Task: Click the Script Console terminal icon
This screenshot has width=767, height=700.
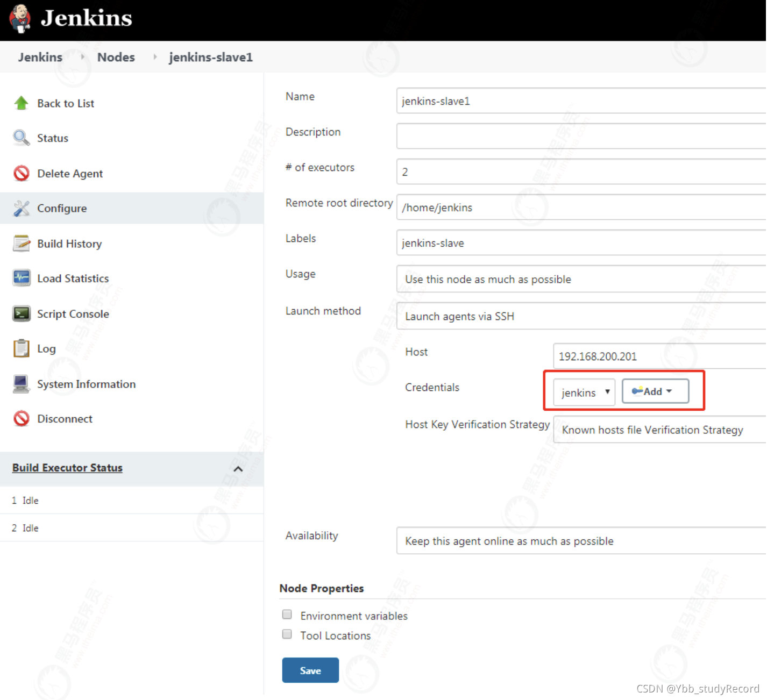Action: (22, 313)
